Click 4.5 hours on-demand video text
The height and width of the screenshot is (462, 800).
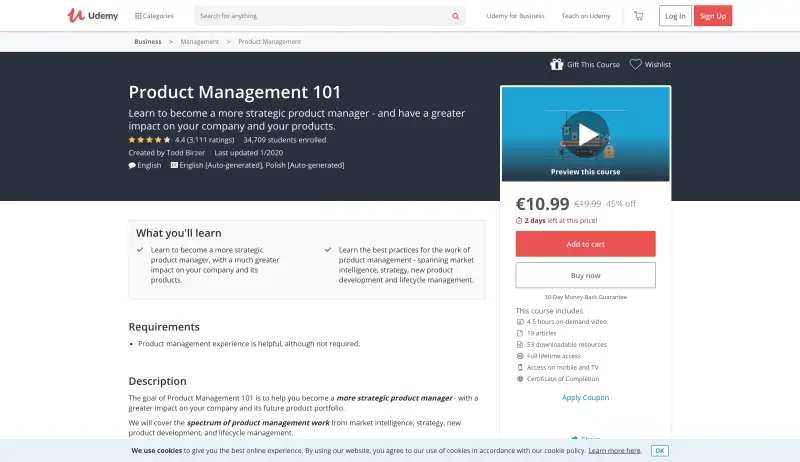point(567,322)
